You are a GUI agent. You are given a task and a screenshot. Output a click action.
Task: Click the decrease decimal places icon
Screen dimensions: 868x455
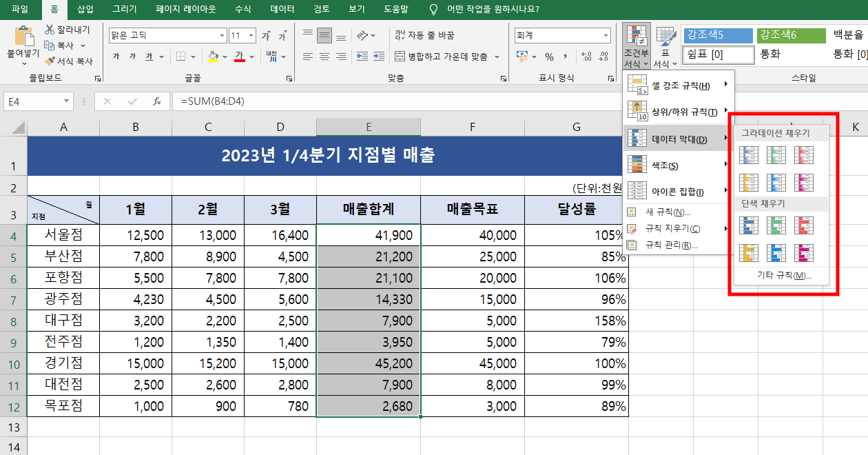(602, 57)
